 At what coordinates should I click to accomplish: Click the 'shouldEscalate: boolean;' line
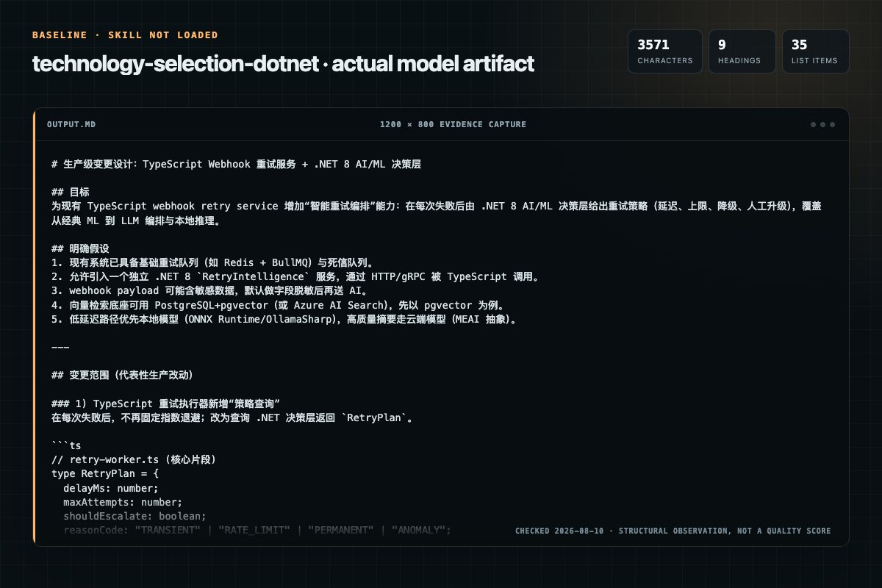pos(135,515)
